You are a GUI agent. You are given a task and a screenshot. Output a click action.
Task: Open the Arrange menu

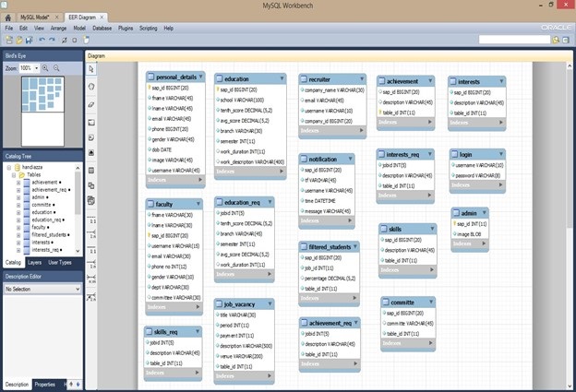[58, 29]
